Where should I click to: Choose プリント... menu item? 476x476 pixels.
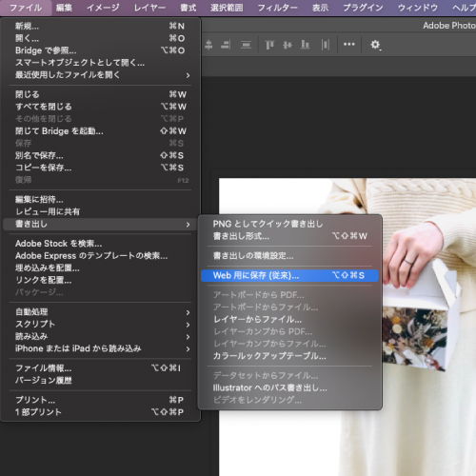100,400
